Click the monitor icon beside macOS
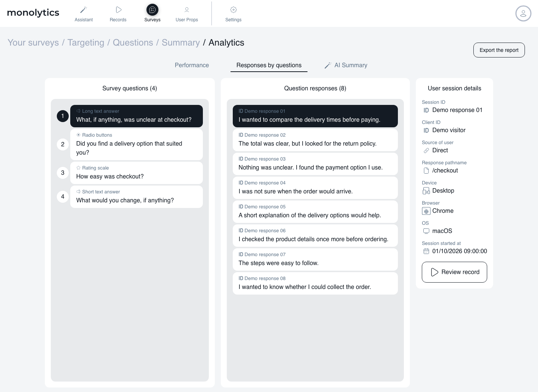The image size is (538, 392). (x=426, y=231)
